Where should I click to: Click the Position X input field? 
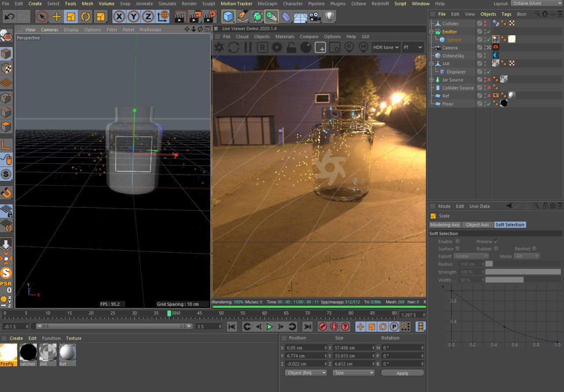pos(306,348)
